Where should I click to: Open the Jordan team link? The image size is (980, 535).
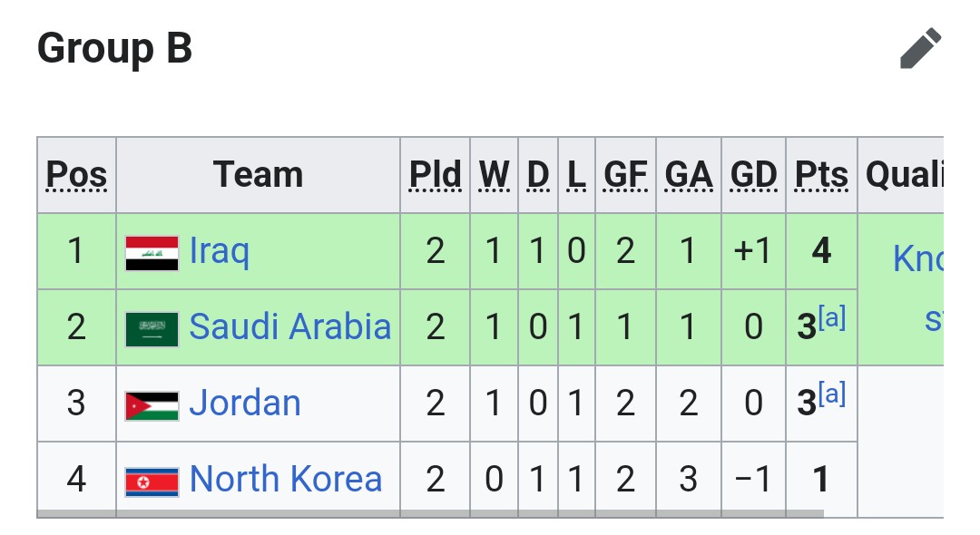tap(245, 403)
